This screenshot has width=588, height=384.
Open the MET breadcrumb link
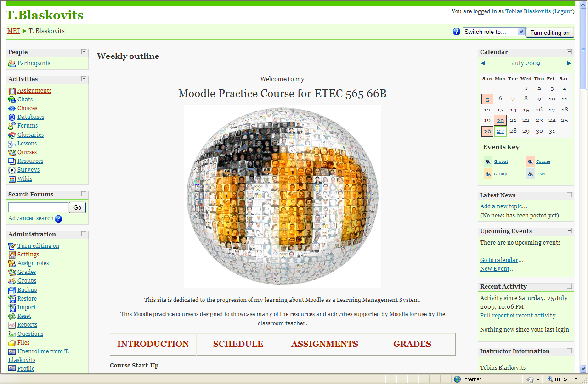point(13,31)
